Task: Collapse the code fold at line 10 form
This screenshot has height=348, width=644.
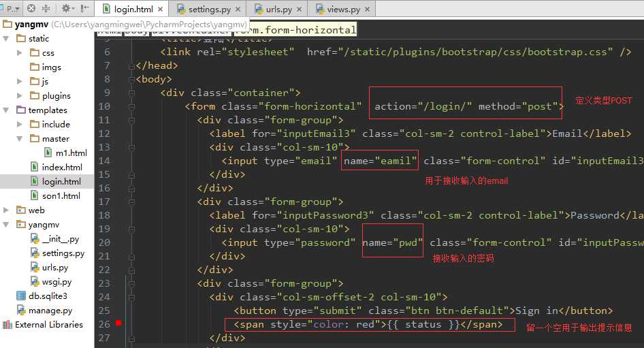Action: [132, 106]
